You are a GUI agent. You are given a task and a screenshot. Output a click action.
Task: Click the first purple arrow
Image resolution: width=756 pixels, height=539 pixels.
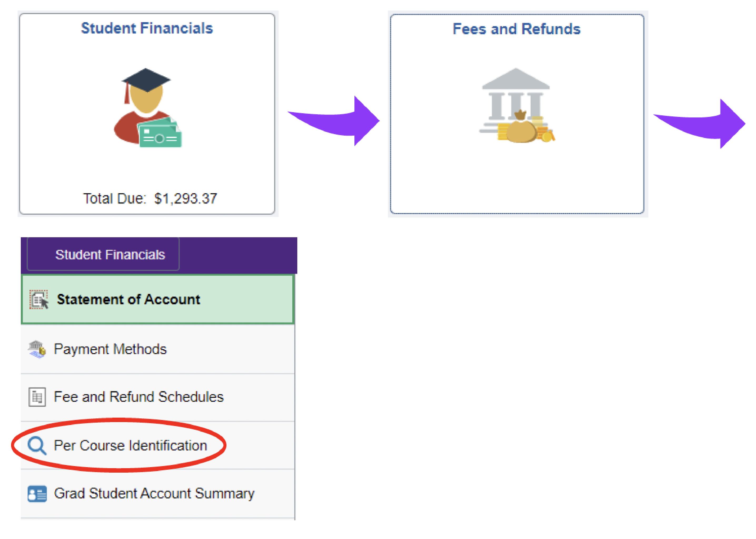[x=334, y=121]
